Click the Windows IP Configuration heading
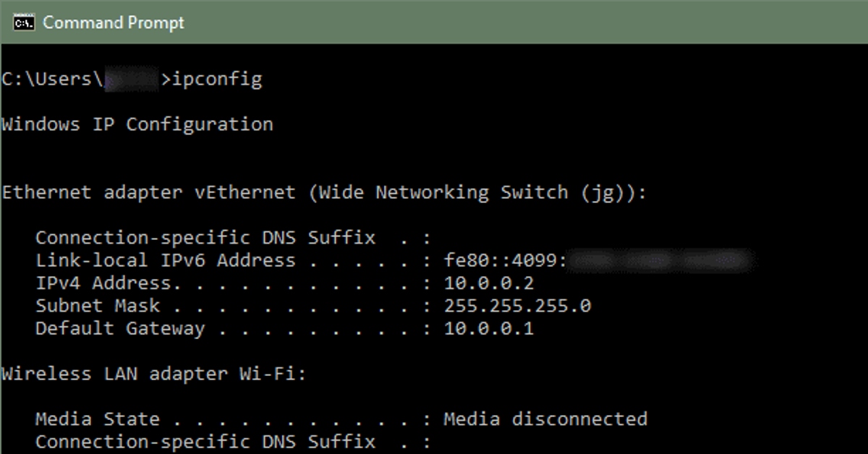This screenshot has width=868, height=454. pyautogui.click(x=137, y=124)
